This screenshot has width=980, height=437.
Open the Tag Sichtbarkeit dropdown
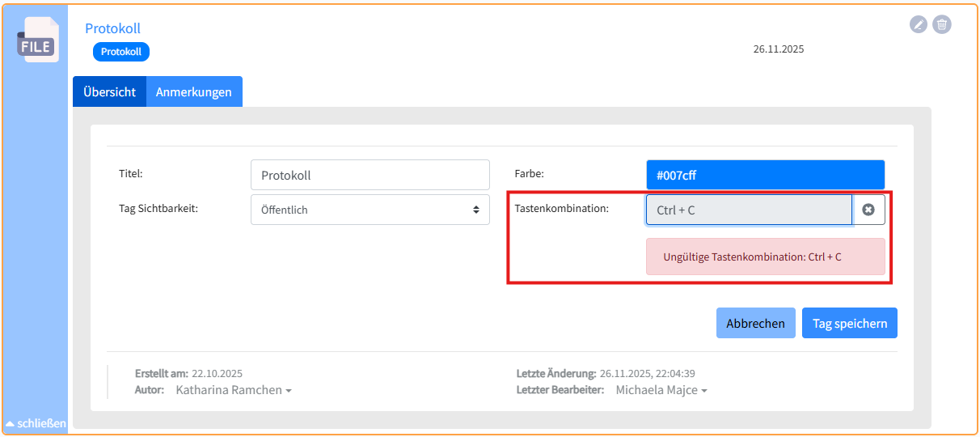[x=370, y=210]
